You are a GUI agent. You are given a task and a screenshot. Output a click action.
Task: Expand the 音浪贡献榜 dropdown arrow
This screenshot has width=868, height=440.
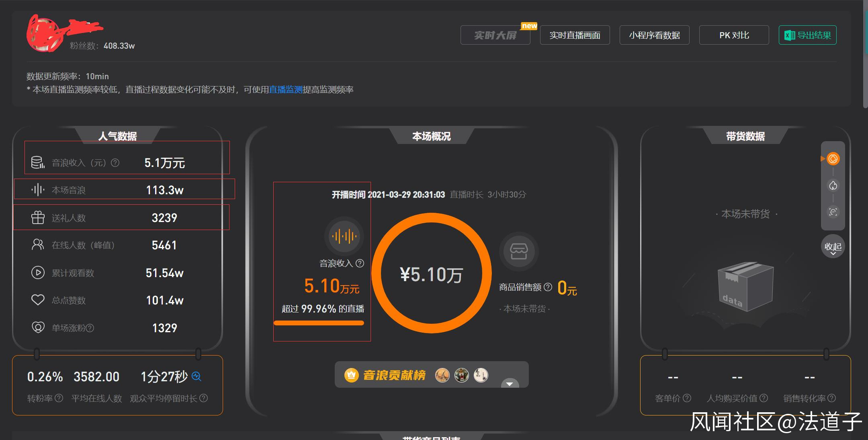pos(510,384)
